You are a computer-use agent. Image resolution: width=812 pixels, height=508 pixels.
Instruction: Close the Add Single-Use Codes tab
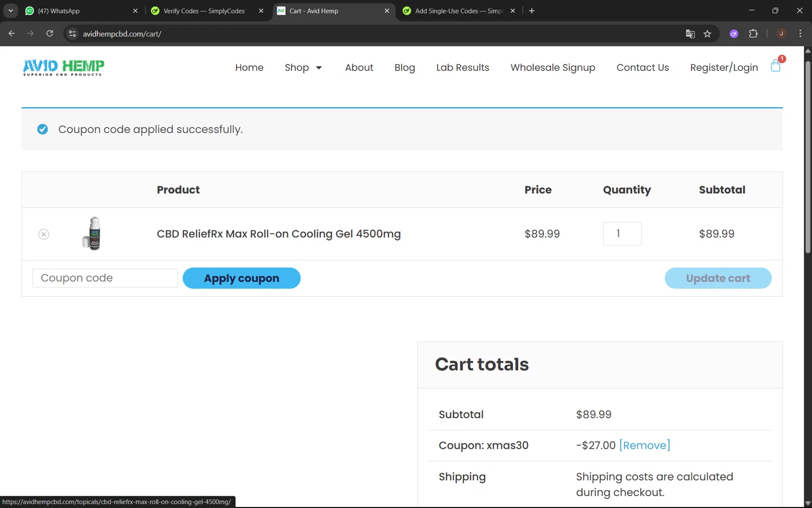point(513,11)
